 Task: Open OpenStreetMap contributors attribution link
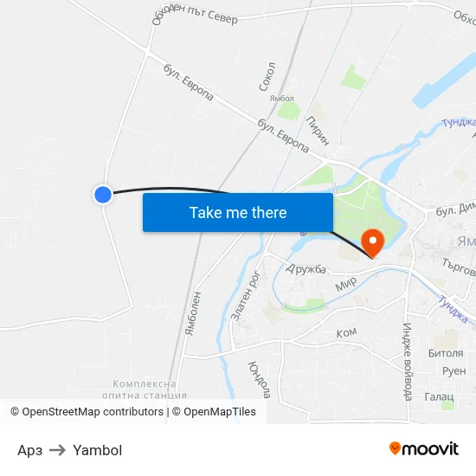87,412
